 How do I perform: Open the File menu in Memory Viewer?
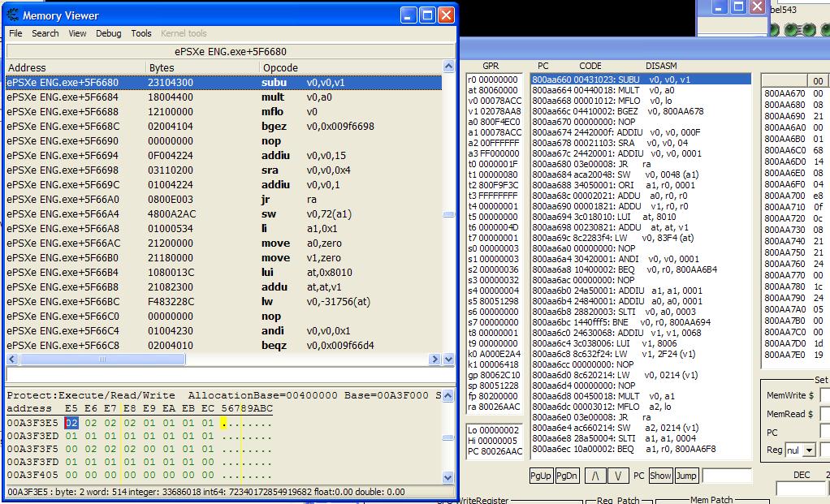pos(16,33)
